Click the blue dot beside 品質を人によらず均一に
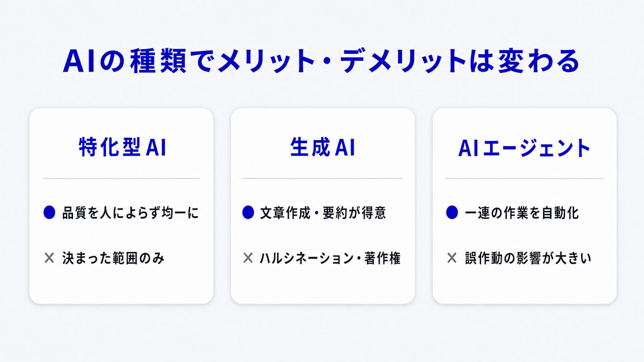Image resolution: width=644 pixels, height=362 pixels. [x=49, y=212]
